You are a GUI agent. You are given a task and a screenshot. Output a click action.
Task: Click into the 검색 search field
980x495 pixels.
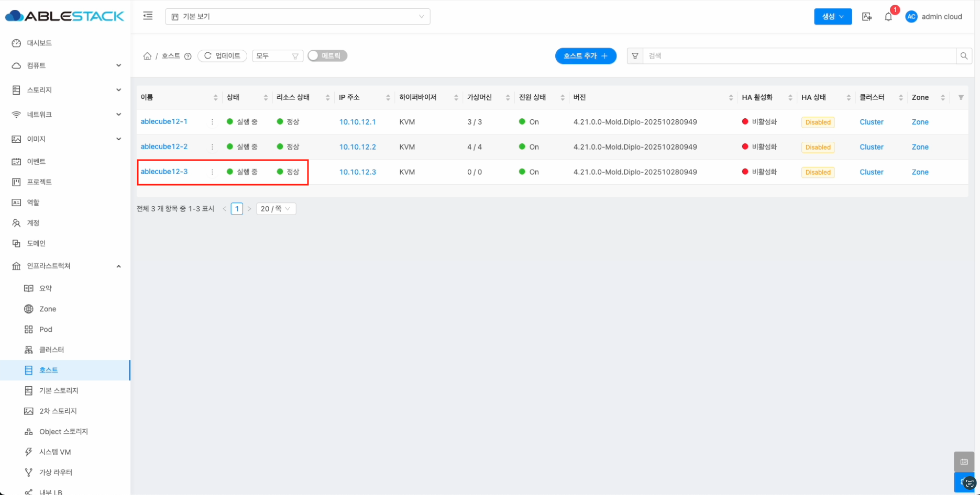pyautogui.click(x=799, y=56)
